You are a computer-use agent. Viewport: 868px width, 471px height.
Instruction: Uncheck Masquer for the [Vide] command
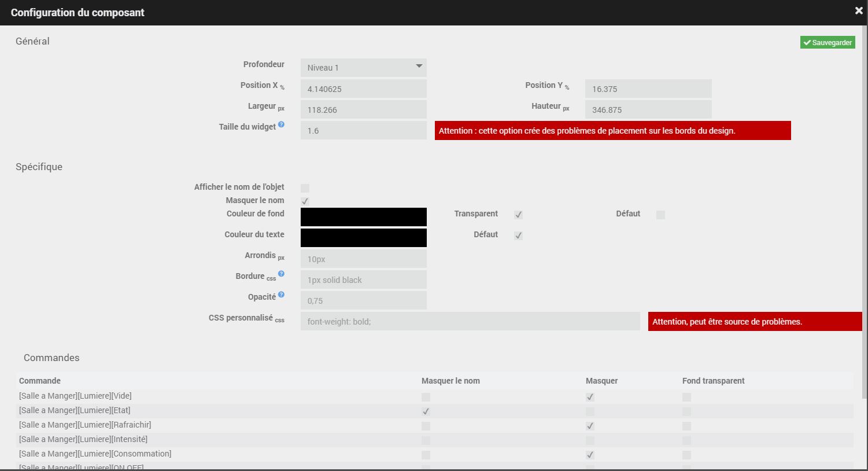tap(590, 397)
